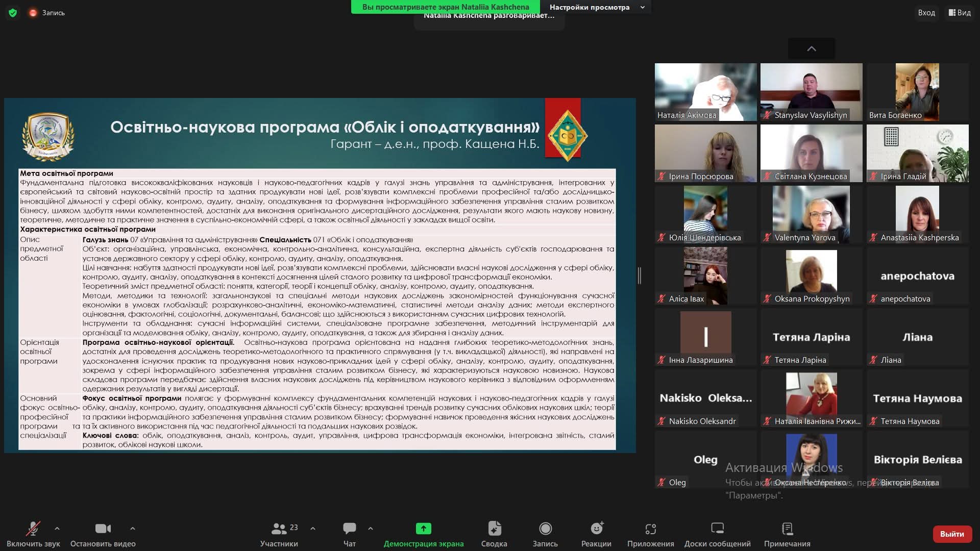This screenshot has width=980, height=551.
Task: Stop camera with Остановить видео
Action: [x=103, y=529]
